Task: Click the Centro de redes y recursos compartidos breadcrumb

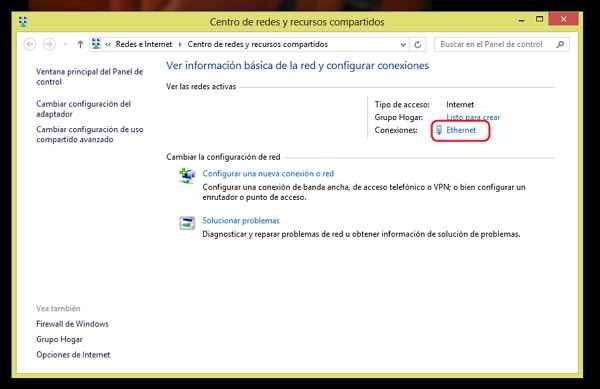Action: pos(258,44)
